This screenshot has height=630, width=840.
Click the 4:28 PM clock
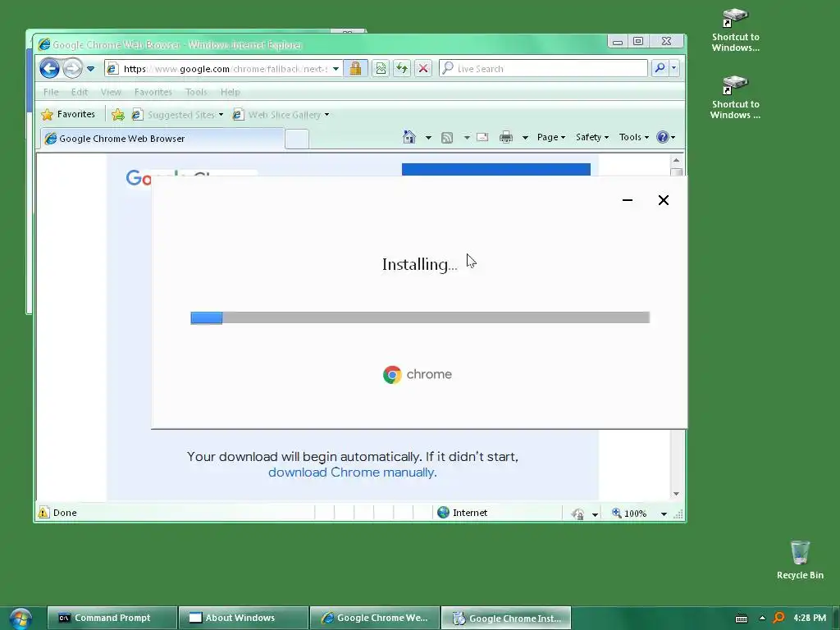click(x=810, y=618)
